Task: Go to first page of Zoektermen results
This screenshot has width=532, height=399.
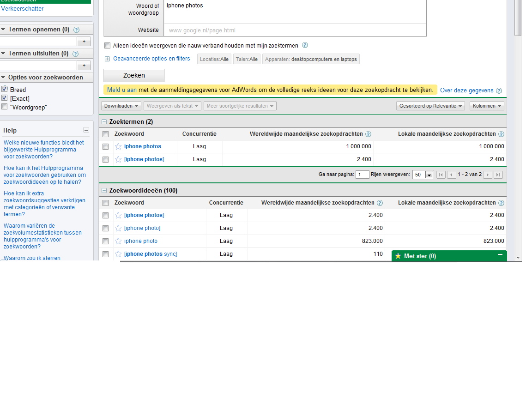Action: pos(441,175)
